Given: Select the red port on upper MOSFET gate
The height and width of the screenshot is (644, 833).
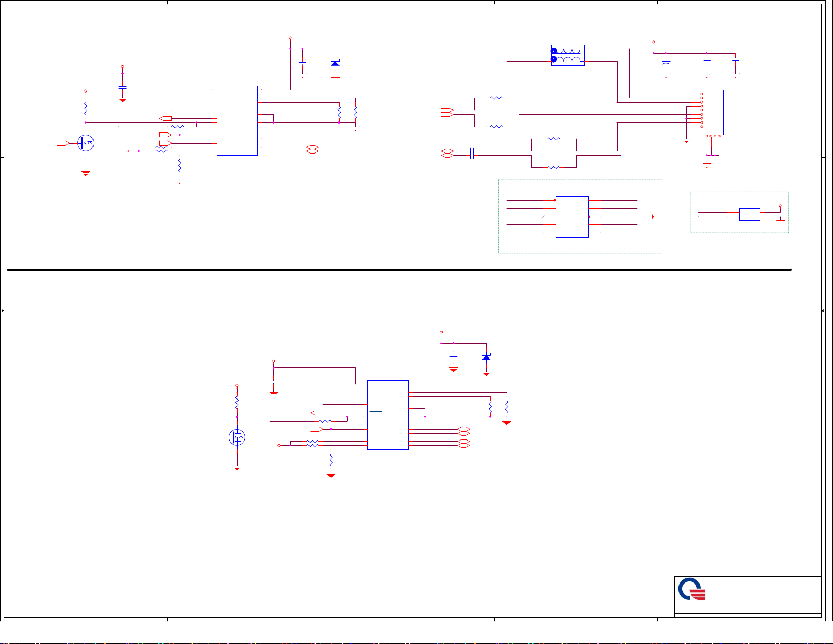Looking at the screenshot, I should tap(63, 143).
